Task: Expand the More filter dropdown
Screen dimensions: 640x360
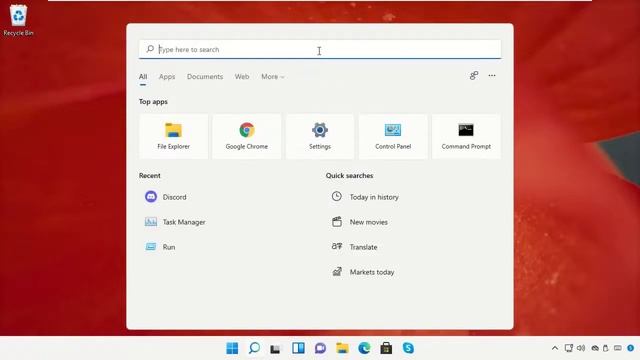Action: pos(273,77)
